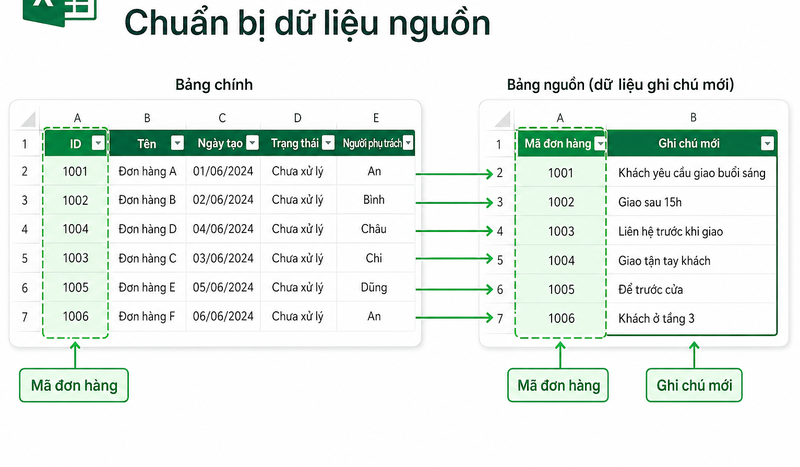The width and height of the screenshot is (800, 467).
Task: Select cell Đơn hàng C
Action: tap(147, 258)
